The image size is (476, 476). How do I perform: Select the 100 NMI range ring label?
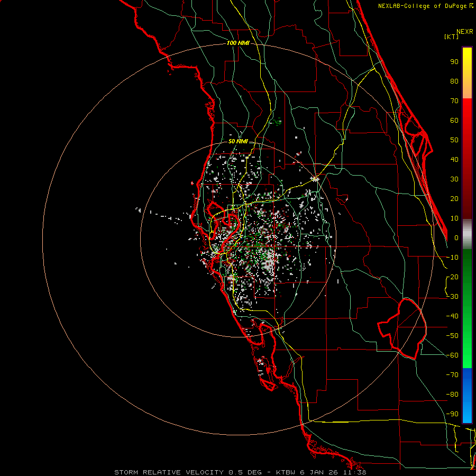(238, 43)
